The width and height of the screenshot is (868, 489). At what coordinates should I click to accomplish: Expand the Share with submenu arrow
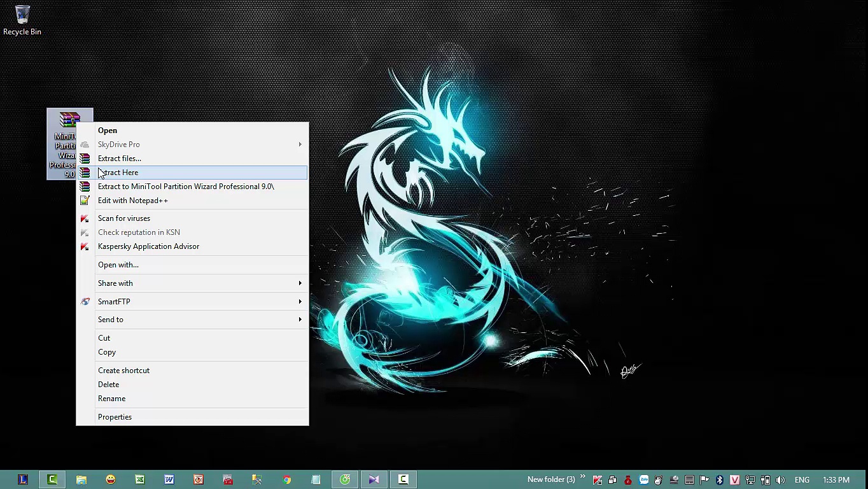pyautogui.click(x=300, y=283)
